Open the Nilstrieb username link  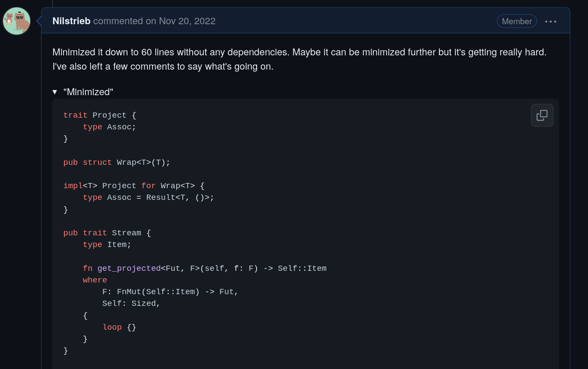click(71, 21)
